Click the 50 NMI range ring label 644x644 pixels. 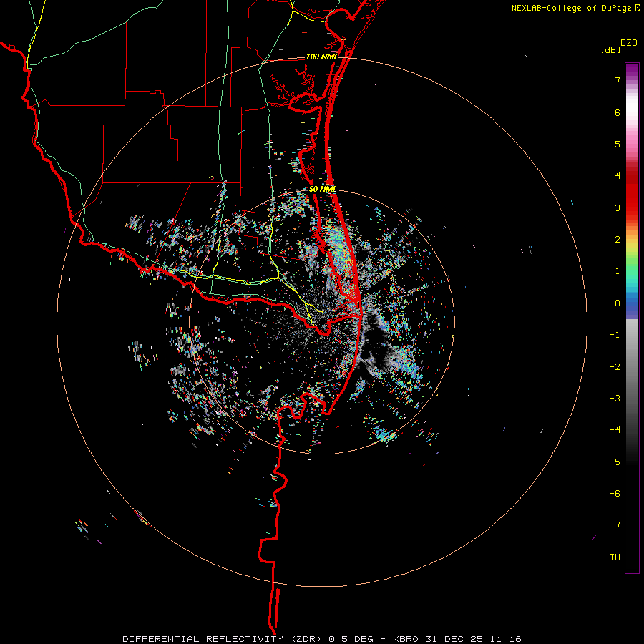pos(322,189)
